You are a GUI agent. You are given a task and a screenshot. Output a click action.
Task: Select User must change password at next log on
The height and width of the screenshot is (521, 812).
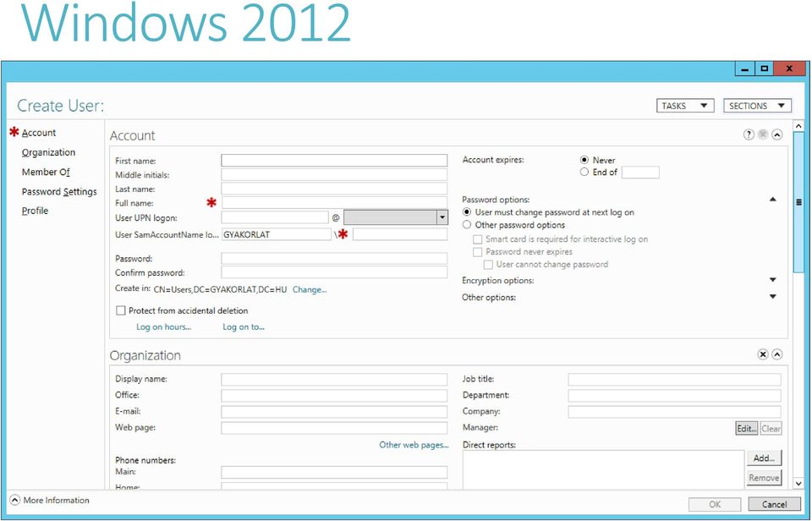[467, 212]
